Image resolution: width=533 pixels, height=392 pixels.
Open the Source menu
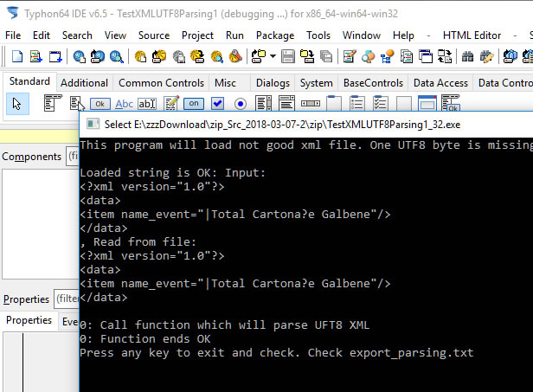coord(154,35)
